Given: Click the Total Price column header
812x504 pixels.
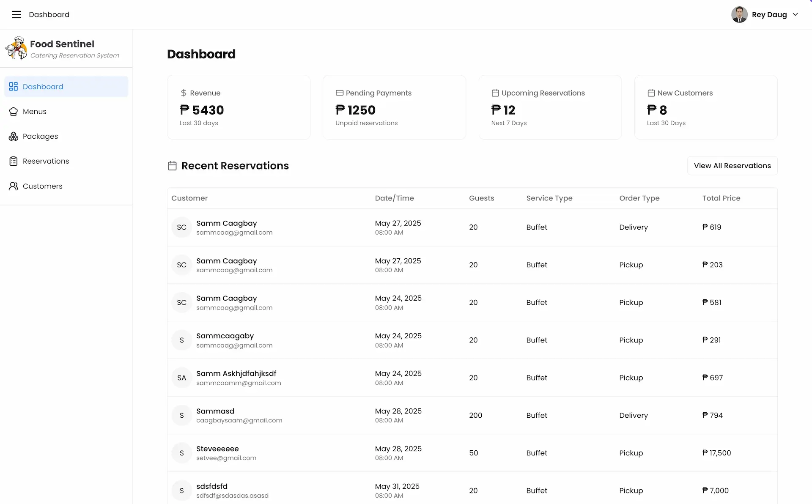Looking at the screenshot, I should 721,198.
